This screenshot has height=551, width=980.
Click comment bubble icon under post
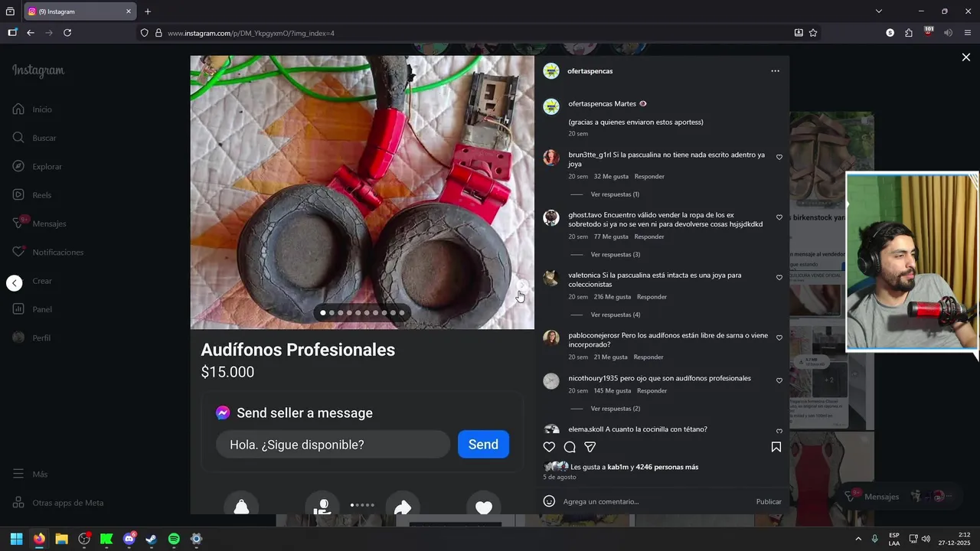pyautogui.click(x=570, y=447)
